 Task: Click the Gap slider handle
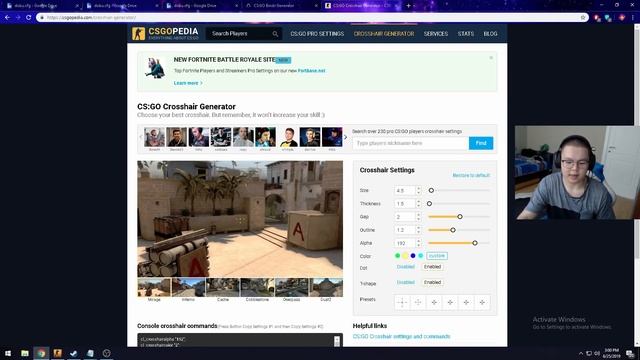460,217
